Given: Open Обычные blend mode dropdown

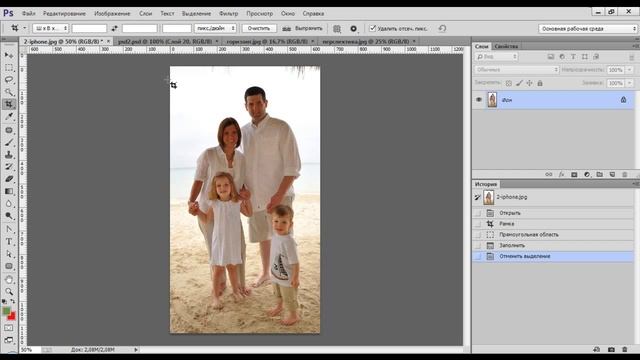Looking at the screenshot, I should [516, 70].
